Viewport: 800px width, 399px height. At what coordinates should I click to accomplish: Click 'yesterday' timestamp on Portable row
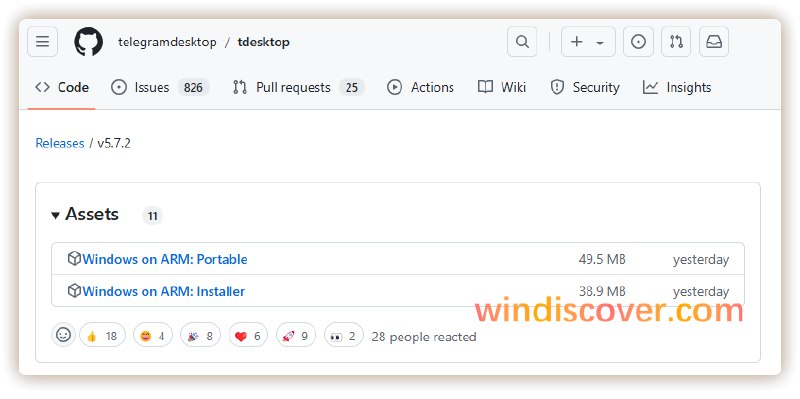tap(701, 260)
